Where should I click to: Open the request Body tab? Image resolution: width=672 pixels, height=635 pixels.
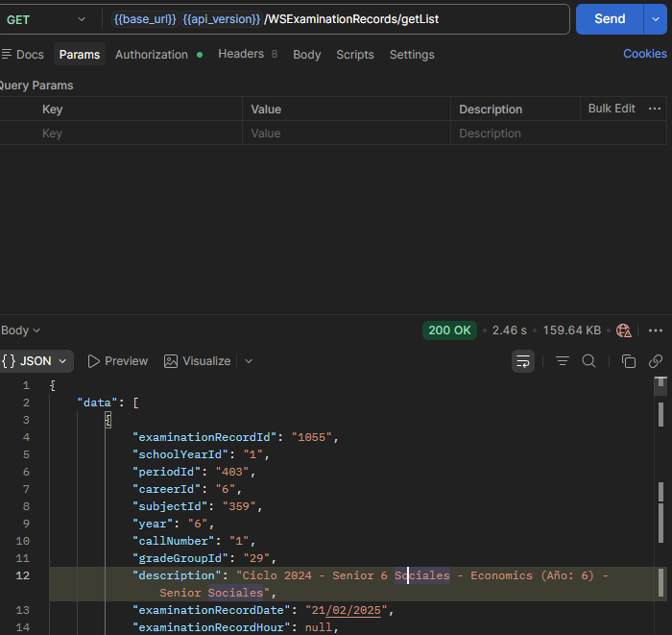307,55
